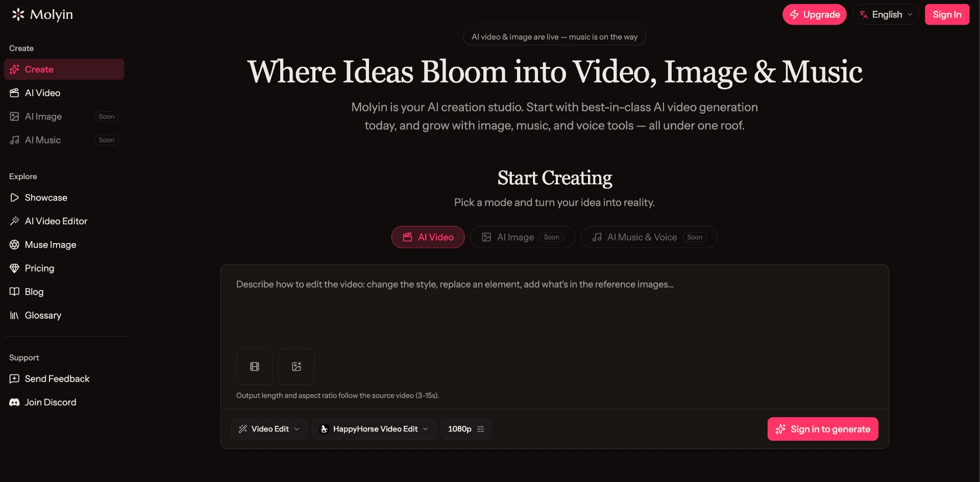The height and width of the screenshot is (482, 980).
Task: Open AI Video in the sidebar
Action: 64,93
